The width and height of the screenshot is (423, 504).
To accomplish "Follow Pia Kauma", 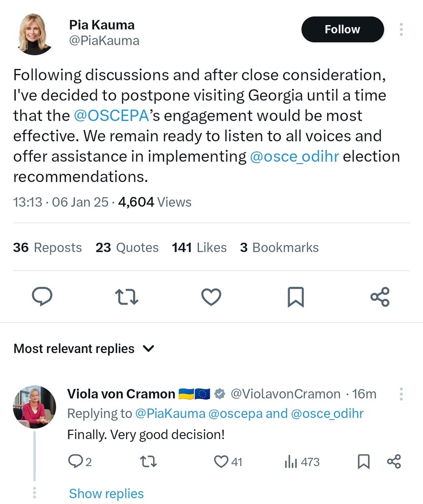I will point(342,30).
